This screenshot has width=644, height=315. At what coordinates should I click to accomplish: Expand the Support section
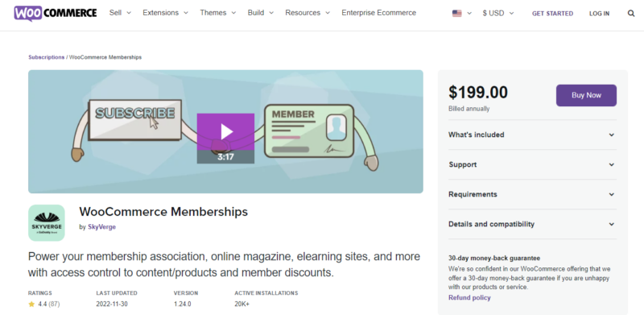[532, 164]
